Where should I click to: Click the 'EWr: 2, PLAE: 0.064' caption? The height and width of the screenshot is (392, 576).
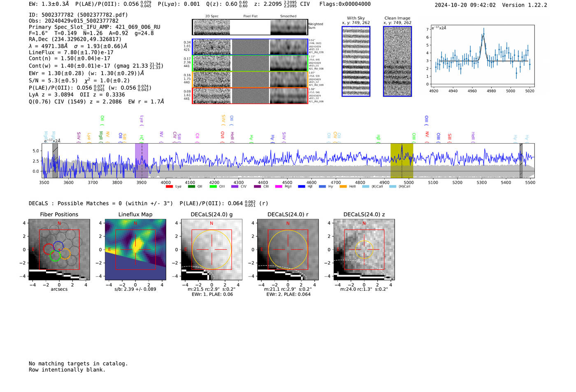click(x=288, y=295)
